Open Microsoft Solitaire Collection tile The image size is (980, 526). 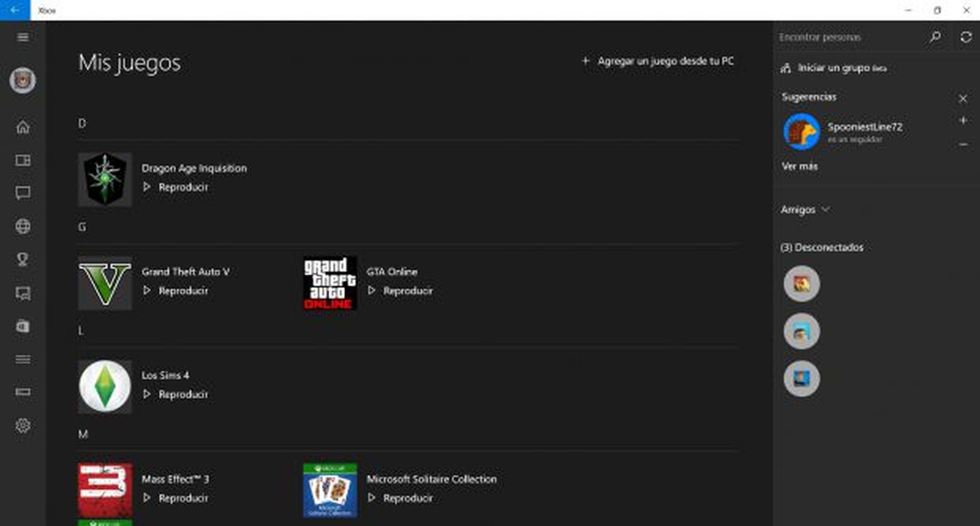click(330, 490)
